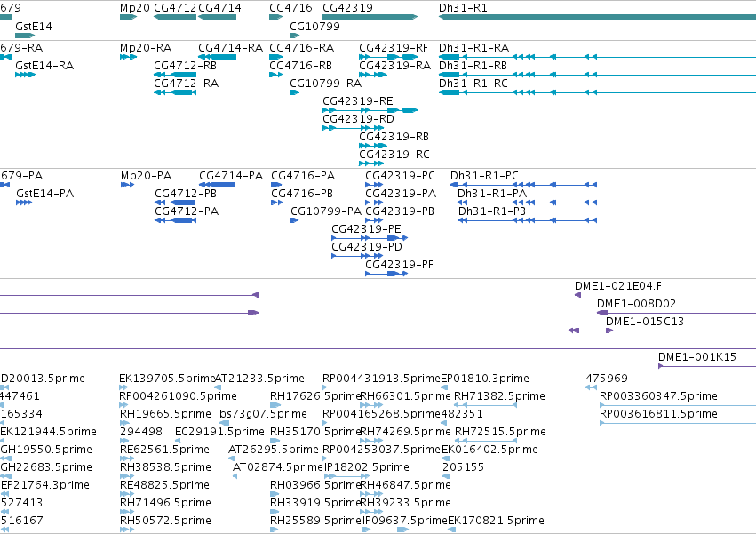The image size is (756, 534).
Task: Click the gene label reading exactly "GstE14"
Action: point(33,26)
